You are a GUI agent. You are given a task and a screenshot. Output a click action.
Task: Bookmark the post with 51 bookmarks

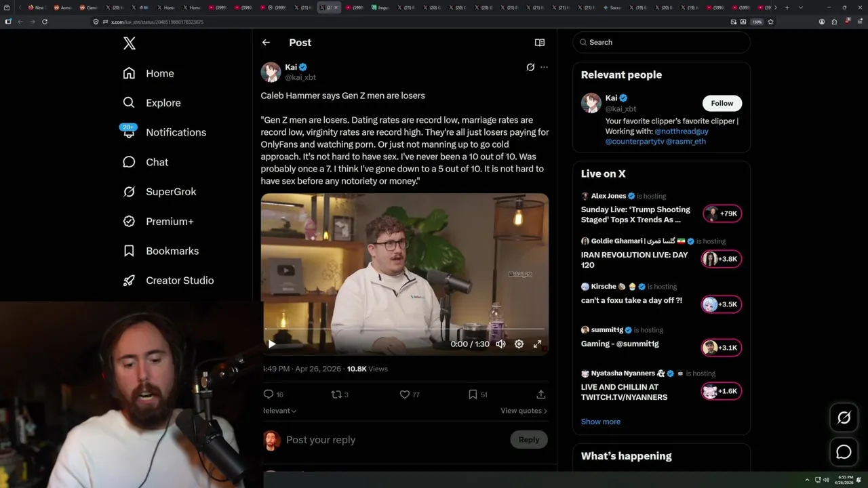click(473, 394)
